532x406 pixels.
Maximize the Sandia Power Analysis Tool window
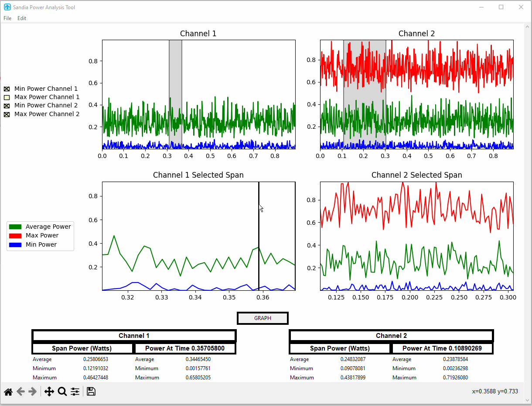tap(501, 7)
